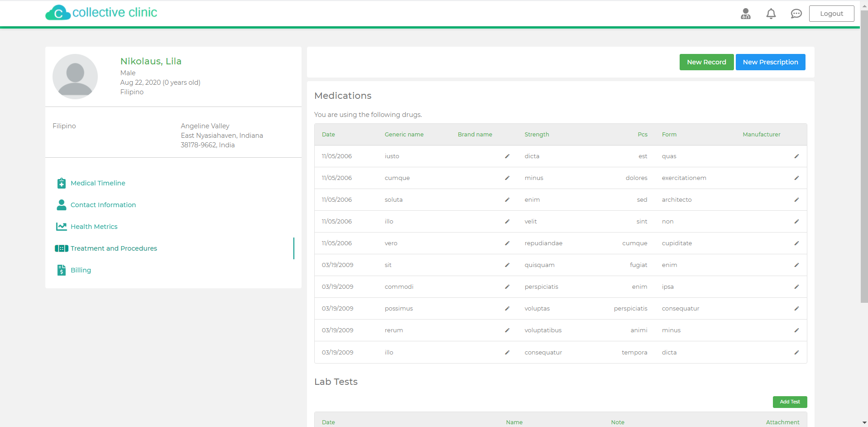
Task: Click the Brand name column header
Action: point(475,135)
